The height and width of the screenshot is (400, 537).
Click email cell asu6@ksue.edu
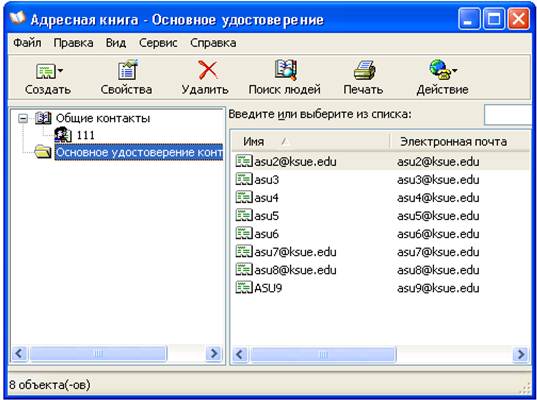coord(438,234)
